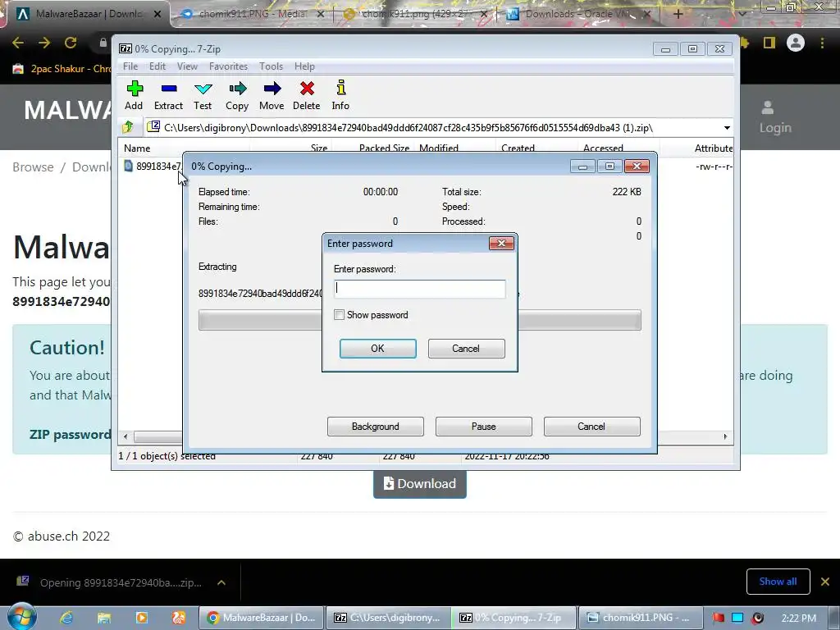The height and width of the screenshot is (630, 840).
Task: Sort by Accessed column header
Action: click(x=603, y=148)
